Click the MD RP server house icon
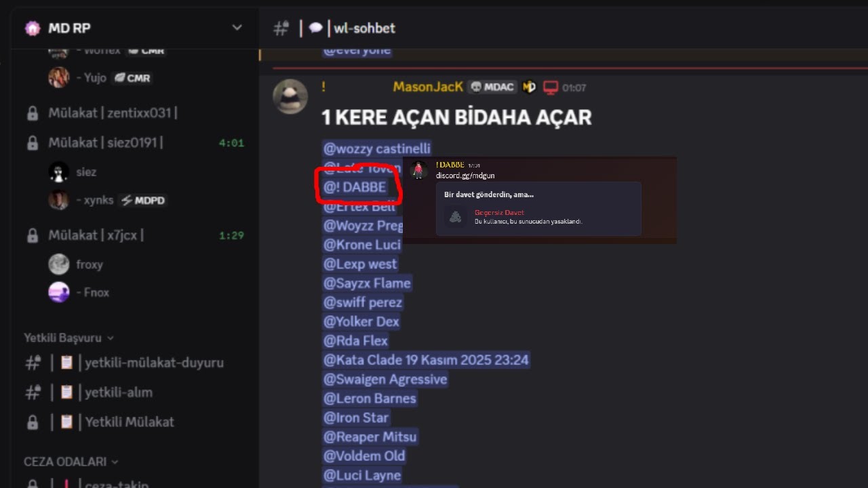Image resolution: width=868 pixels, height=488 pixels. [x=32, y=28]
